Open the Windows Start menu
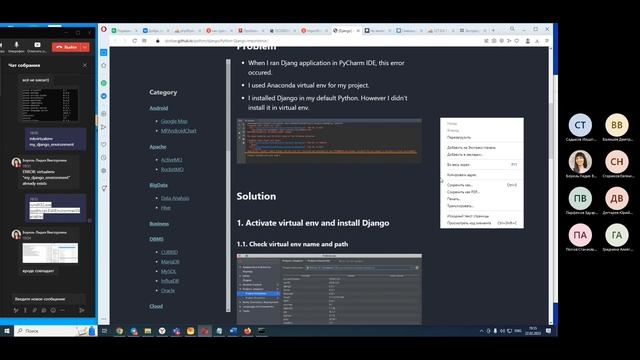Viewport: 640px width, 360px height. (x=7, y=331)
